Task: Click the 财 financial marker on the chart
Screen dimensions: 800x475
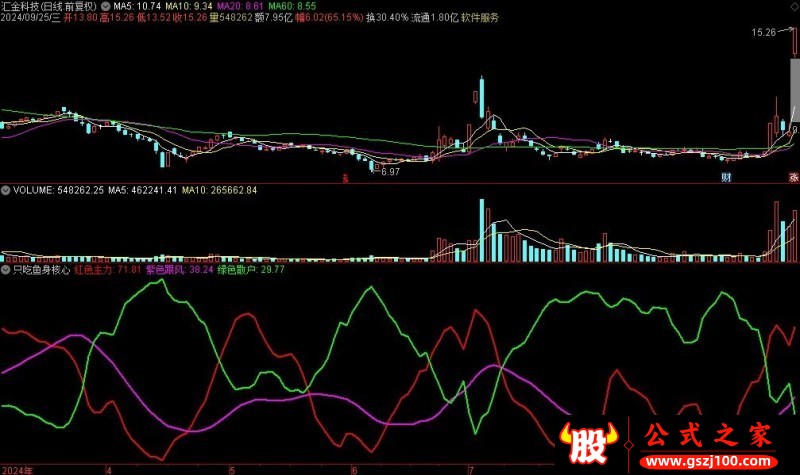Action: tap(726, 177)
